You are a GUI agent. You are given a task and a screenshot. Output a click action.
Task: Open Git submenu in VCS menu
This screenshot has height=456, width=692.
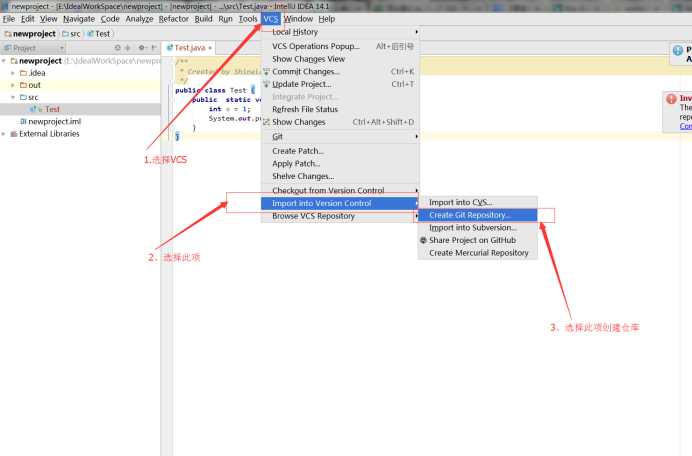[340, 137]
